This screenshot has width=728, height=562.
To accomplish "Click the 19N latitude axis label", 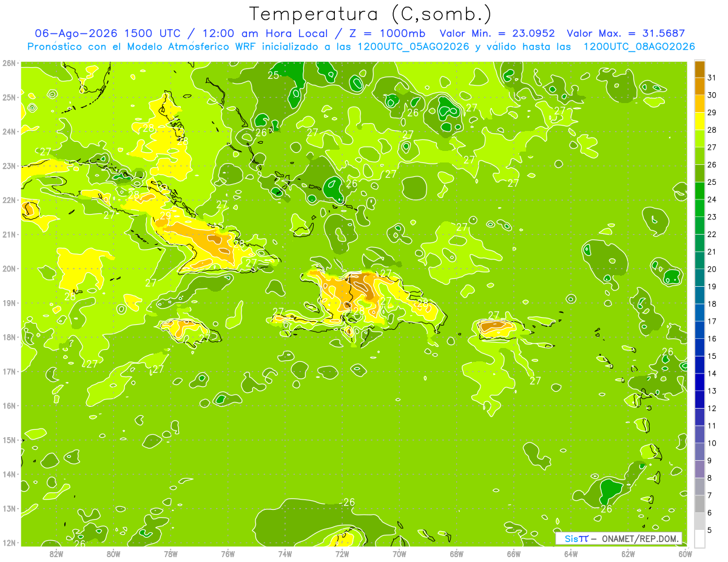I will (x=8, y=303).
